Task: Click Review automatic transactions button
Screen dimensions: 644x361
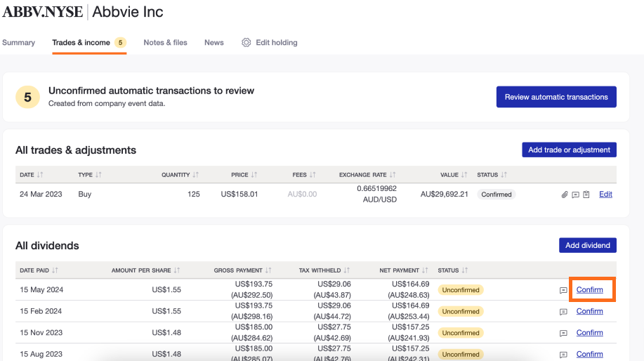Action: [556, 97]
